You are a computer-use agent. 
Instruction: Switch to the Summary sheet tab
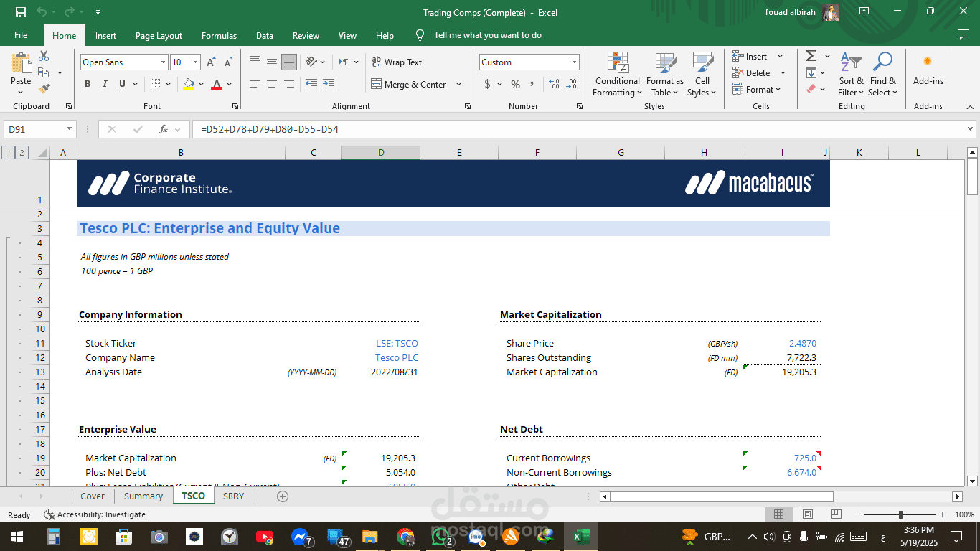[x=143, y=496]
